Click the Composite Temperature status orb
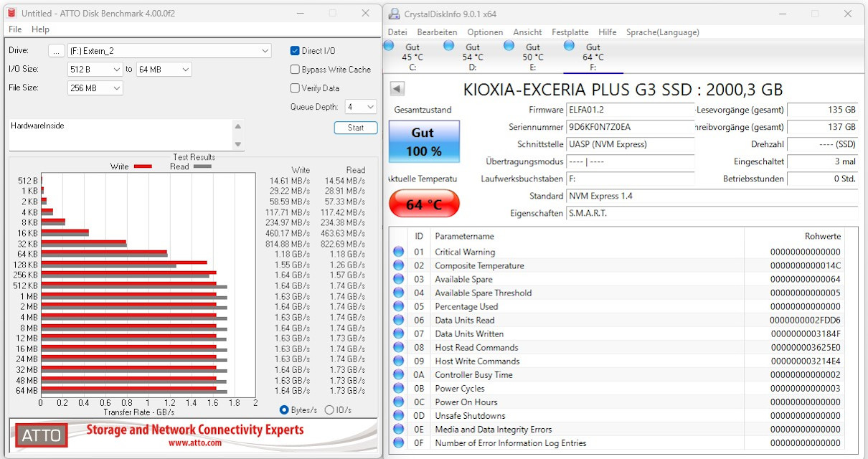Screen dimensions: 868x459 coord(399,265)
